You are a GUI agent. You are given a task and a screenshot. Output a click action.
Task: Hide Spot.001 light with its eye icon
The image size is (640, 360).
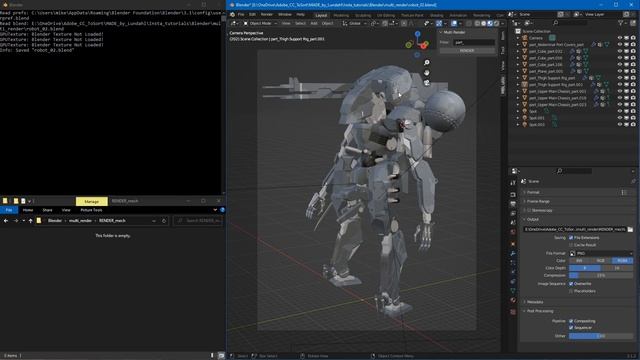pos(620,118)
